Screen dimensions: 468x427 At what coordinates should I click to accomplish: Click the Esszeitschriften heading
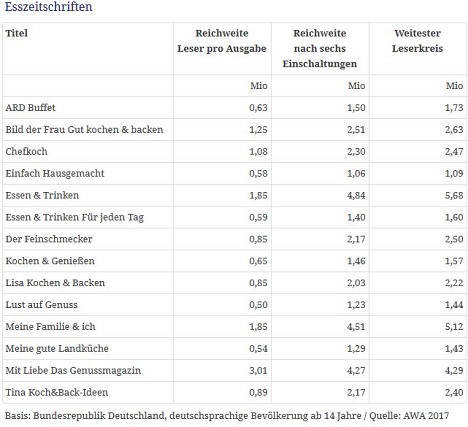point(49,7)
